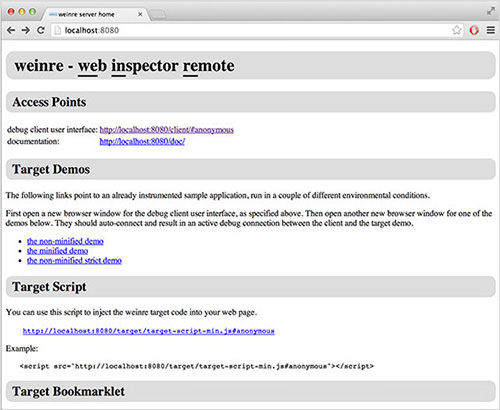Click the page icon in the address bar
Viewport: 500px width, 410px height.
click(58, 30)
